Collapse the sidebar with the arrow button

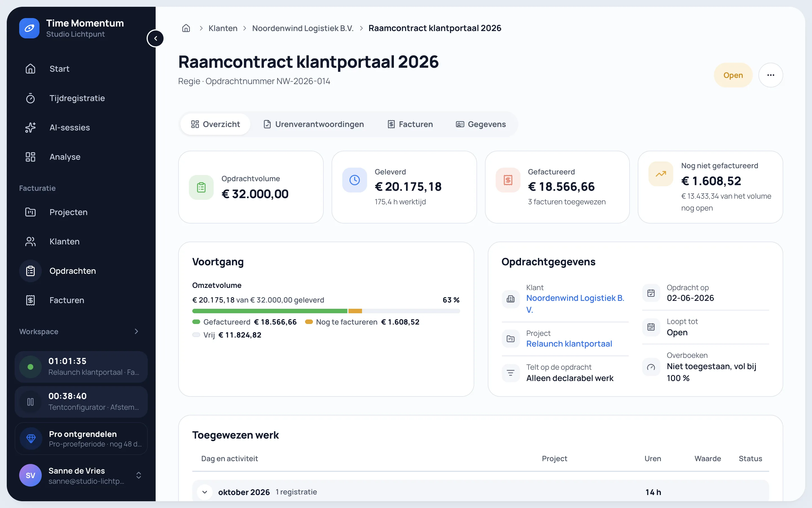[x=155, y=38]
